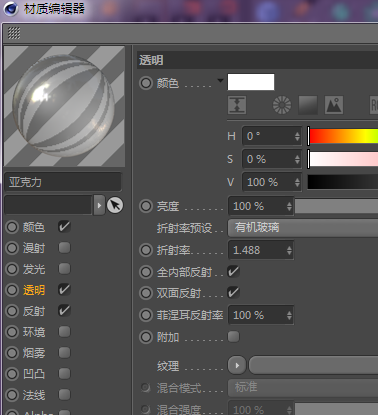The width and height of the screenshot is (378, 415).
Task: Click the 附加 parameter animation dot
Action: coord(146,337)
